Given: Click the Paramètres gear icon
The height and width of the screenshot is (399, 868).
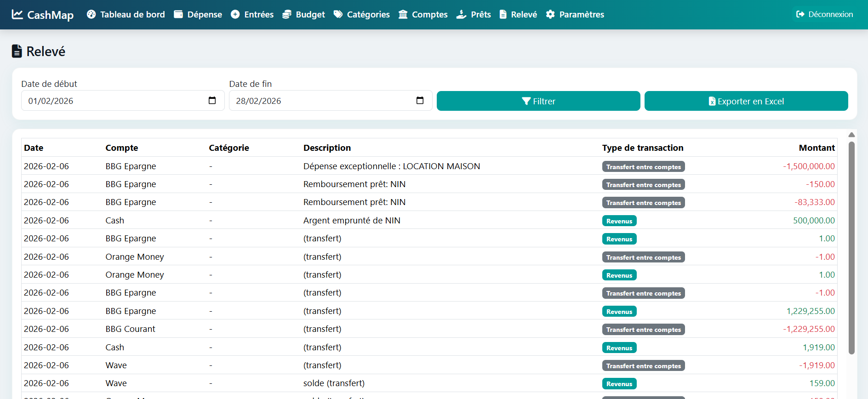Looking at the screenshot, I should point(550,14).
